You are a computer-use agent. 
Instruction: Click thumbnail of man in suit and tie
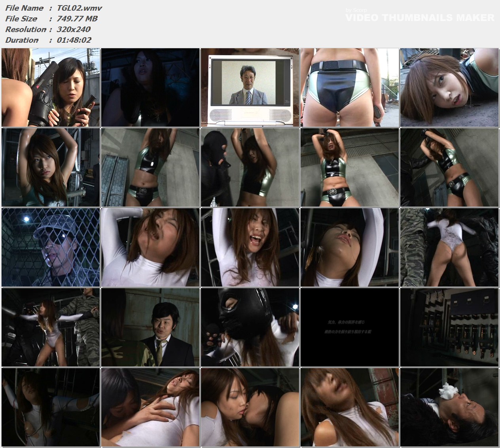pyautogui.click(x=150, y=327)
